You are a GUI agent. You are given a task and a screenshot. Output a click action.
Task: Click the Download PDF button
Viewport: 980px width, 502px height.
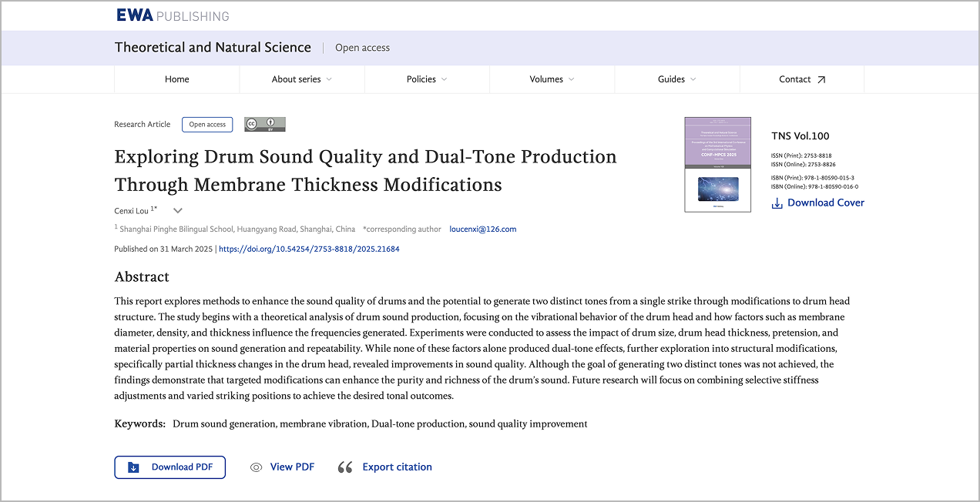click(169, 467)
